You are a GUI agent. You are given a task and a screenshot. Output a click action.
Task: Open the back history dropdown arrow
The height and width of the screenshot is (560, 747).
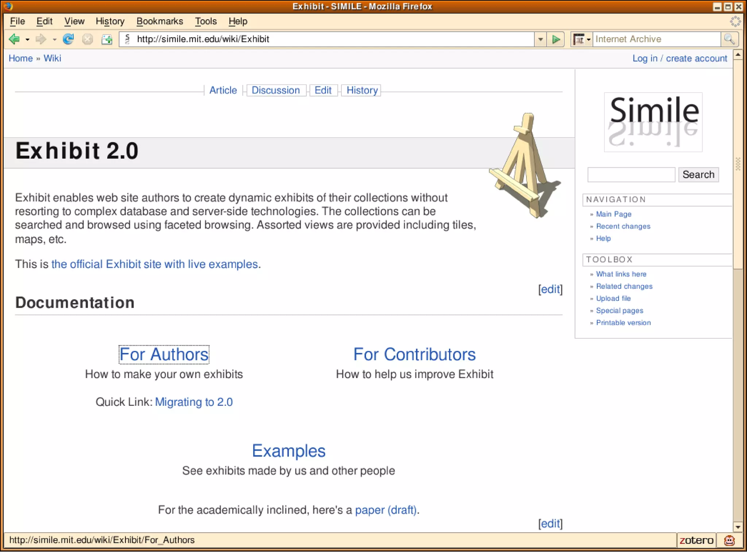(27, 39)
